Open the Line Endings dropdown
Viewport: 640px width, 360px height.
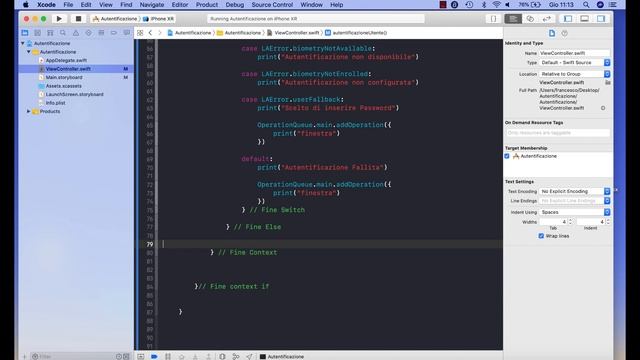pyautogui.click(x=575, y=201)
